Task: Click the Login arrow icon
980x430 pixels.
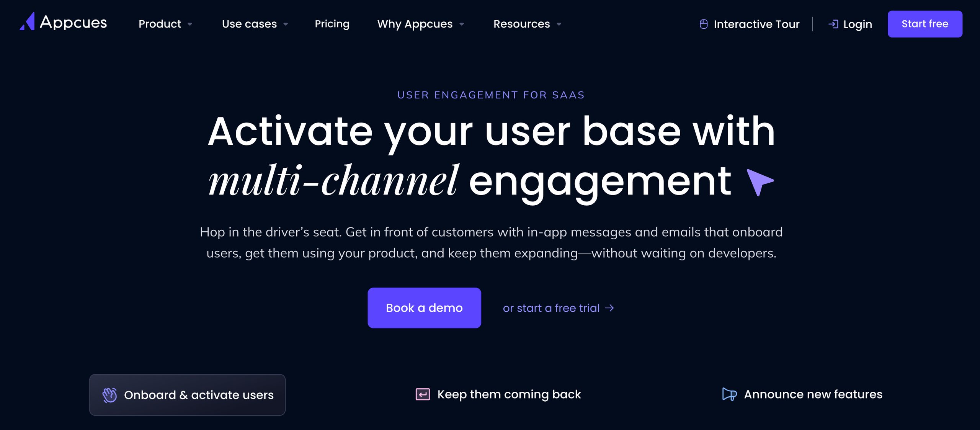Action: pos(833,24)
